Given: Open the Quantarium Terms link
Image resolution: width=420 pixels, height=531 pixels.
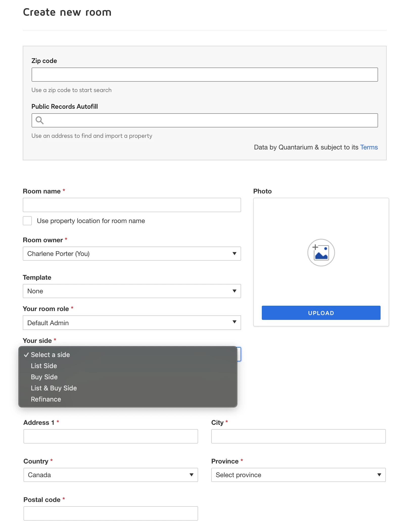Looking at the screenshot, I should [x=369, y=147].
